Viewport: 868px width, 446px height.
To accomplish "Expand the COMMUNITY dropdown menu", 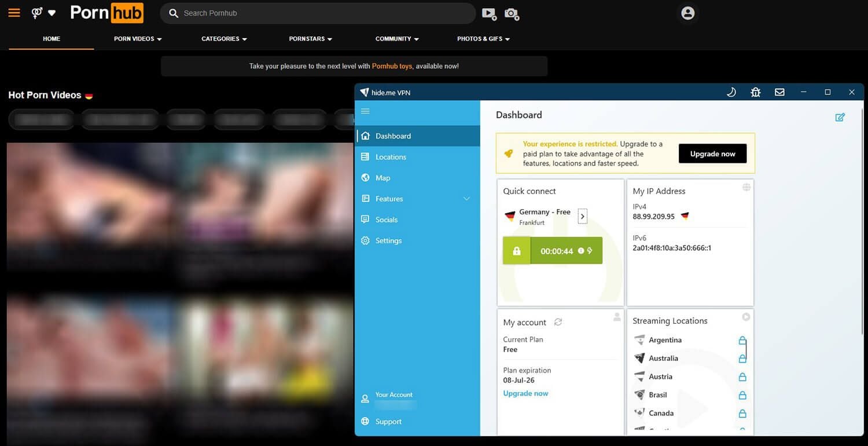I will point(397,39).
